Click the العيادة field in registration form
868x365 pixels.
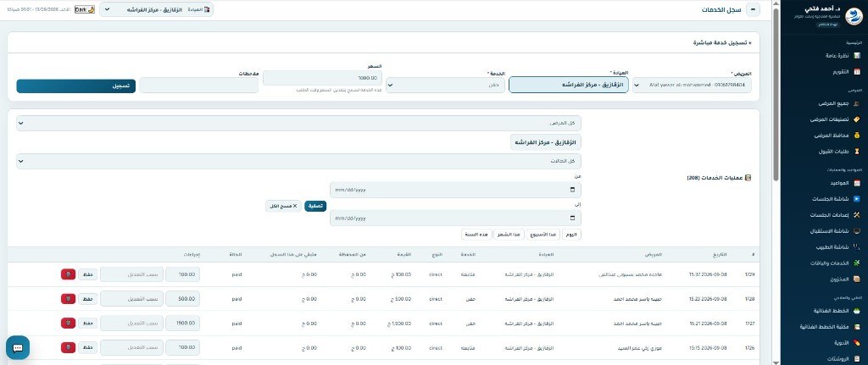pos(569,85)
